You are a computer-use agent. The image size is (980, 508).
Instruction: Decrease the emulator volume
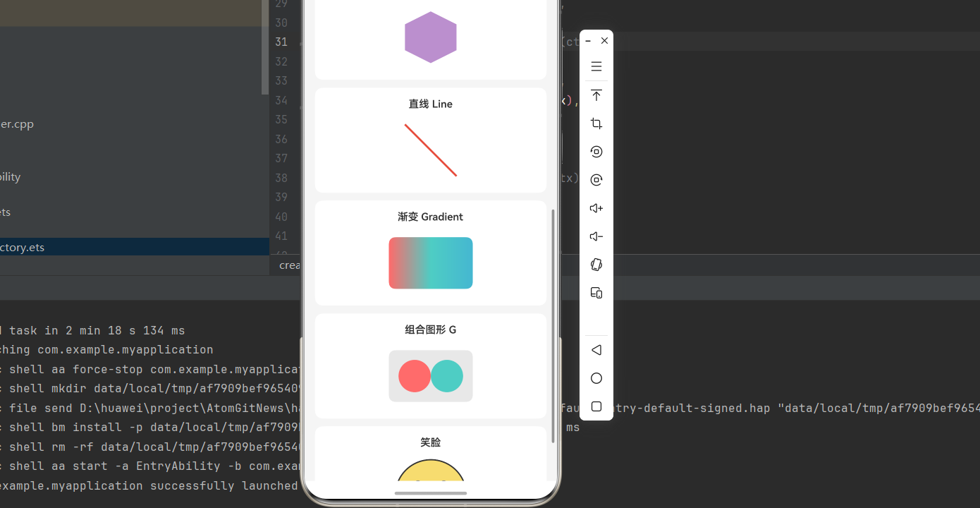point(596,236)
